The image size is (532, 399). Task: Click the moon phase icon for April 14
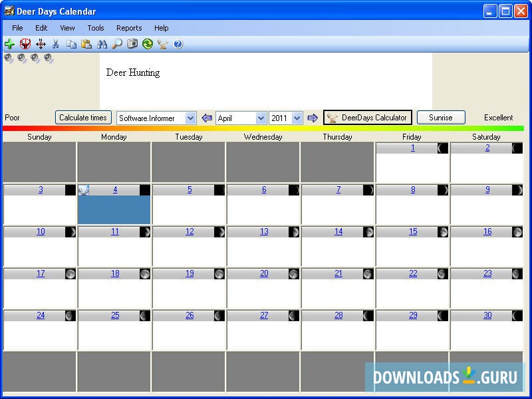click(x=368, y=232)
